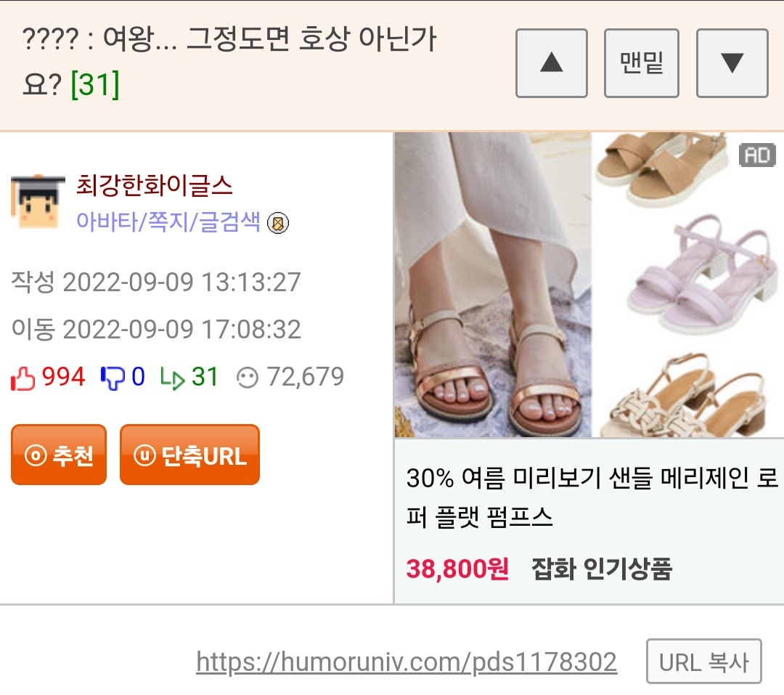Click the round badge icon beside 글검색
Image resolution: width=784 pixels, height=695 pixels.
tap(278, 223)
